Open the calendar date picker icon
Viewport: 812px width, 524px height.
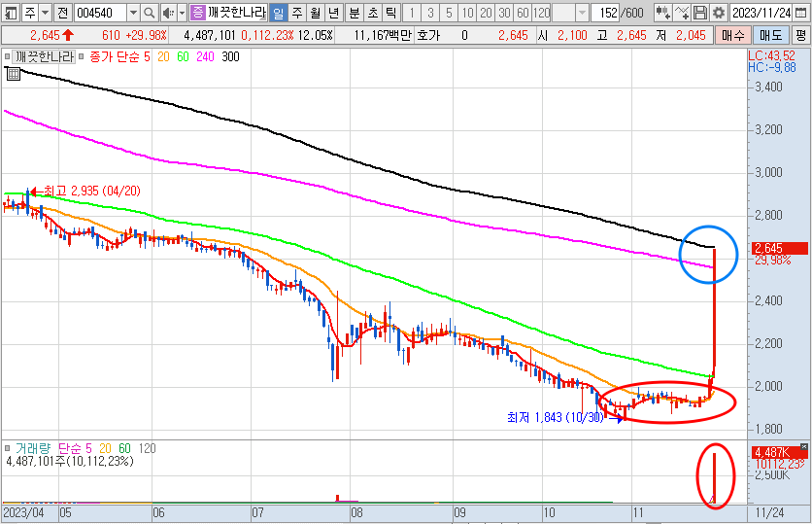click(800, 13)
